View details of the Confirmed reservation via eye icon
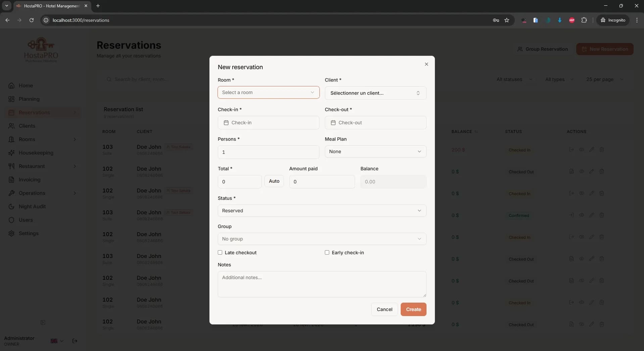 (x=582, y=215)
